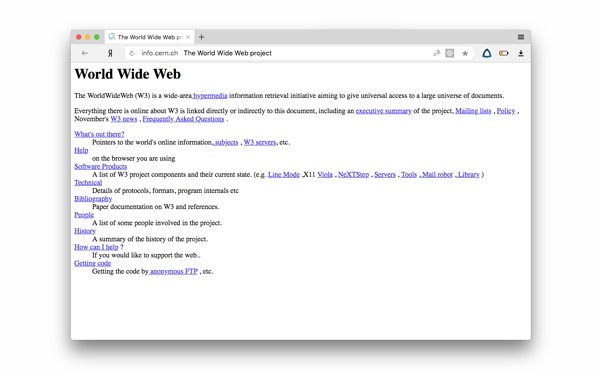This screenshot has width=600, height=375.
Task: Follow the Mail robot link
Action: click(x=437, y=174)
